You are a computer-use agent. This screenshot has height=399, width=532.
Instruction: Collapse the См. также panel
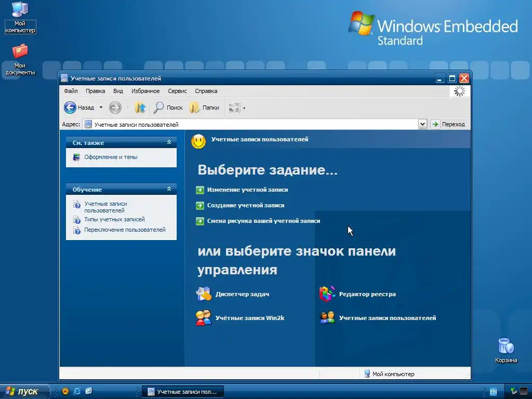coord(169,142)
